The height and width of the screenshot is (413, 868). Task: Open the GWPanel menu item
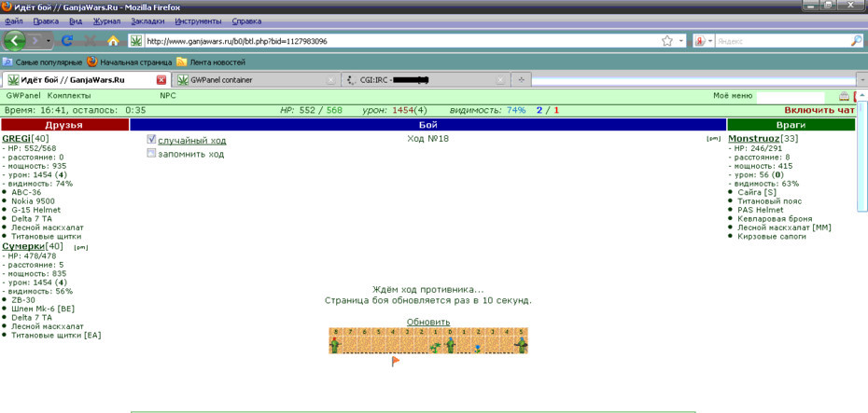point(23,96)
